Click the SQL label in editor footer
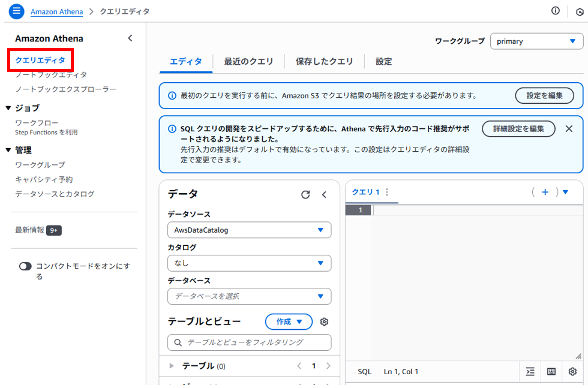The height and width of the screenshot is (388, 588). tap(365, 371)
